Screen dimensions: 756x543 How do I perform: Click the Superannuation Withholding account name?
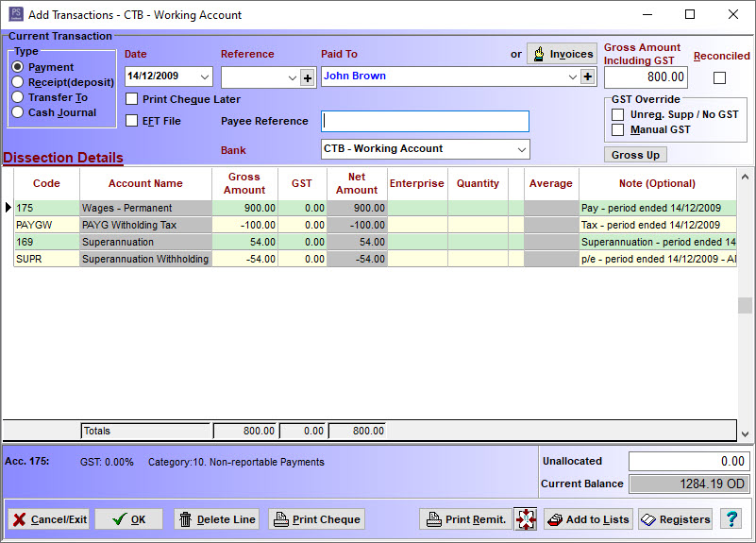click(x=145, y=259)
